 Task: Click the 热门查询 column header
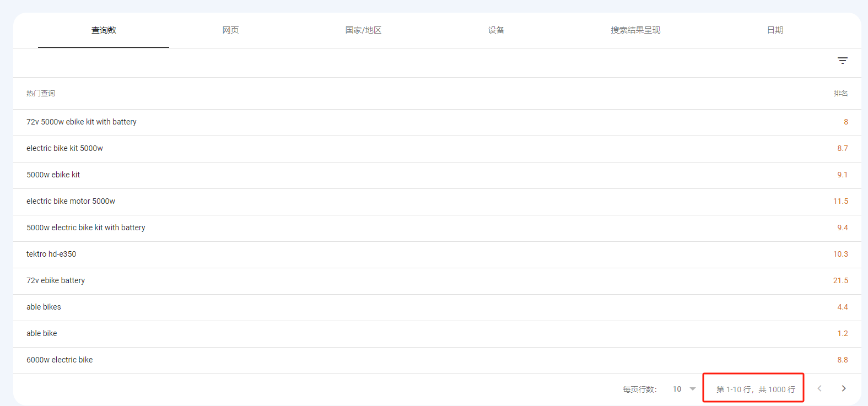coord(41,94)
